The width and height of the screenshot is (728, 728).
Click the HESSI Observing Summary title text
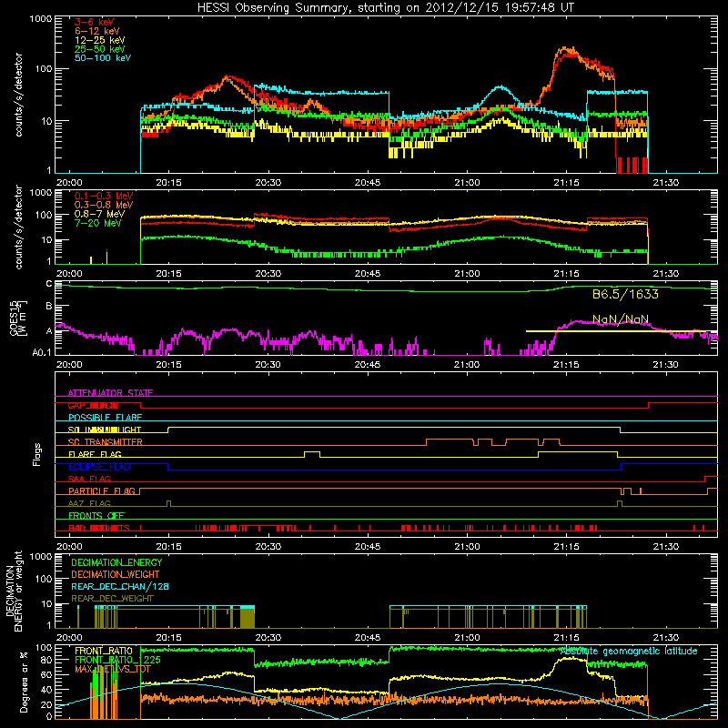[x=385, y=8]
